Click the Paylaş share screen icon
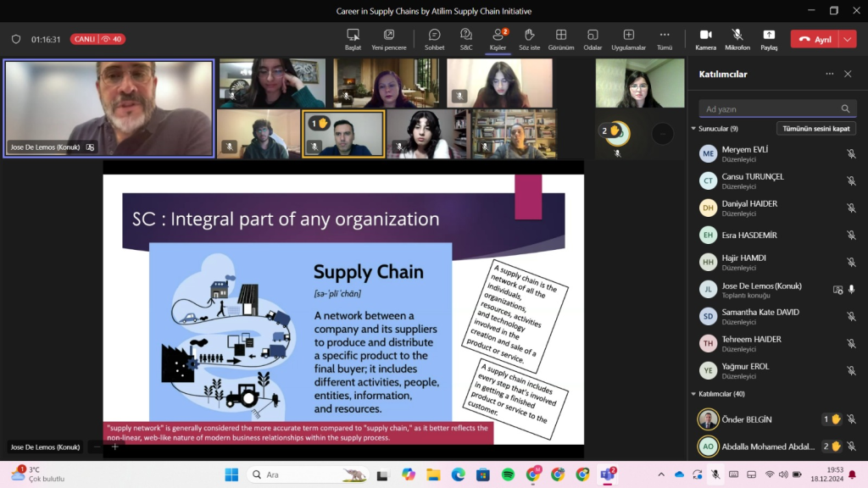 pos(769,39)
